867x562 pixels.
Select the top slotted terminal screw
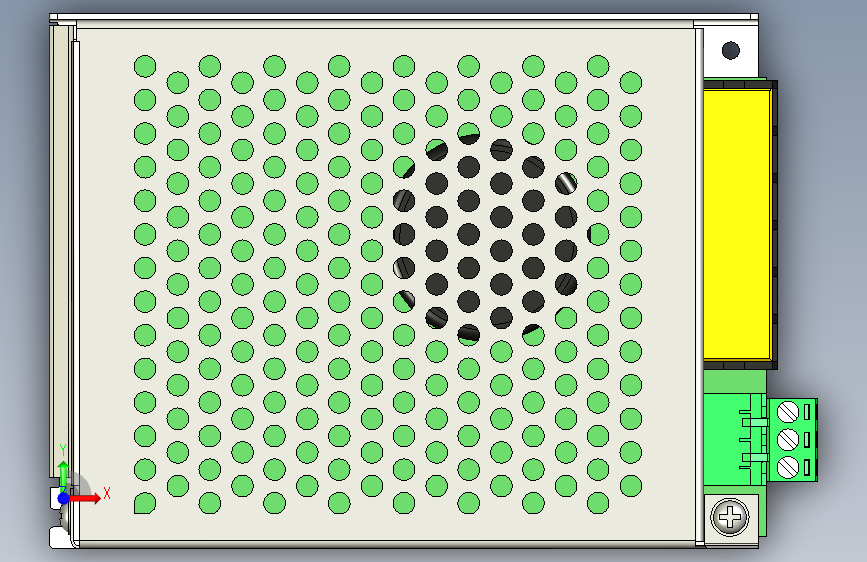788,412
